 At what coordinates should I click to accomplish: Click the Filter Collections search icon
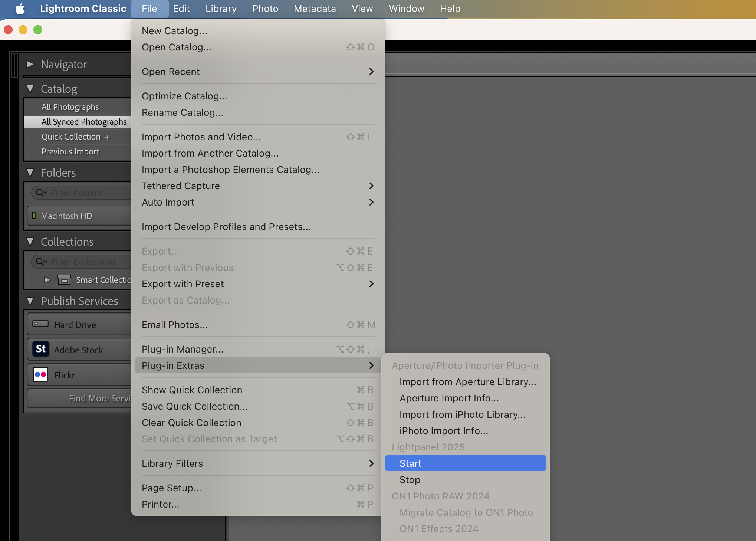coord(40,262)
